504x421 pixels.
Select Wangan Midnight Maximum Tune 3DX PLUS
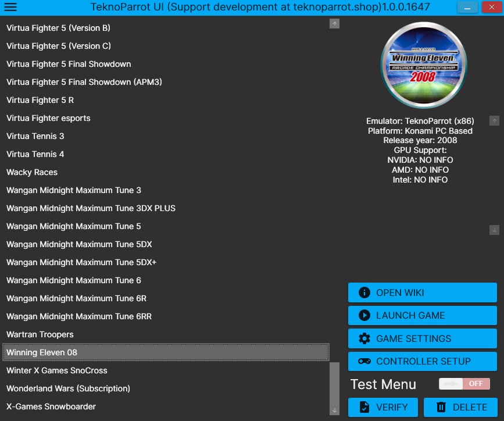pos(166,208)
